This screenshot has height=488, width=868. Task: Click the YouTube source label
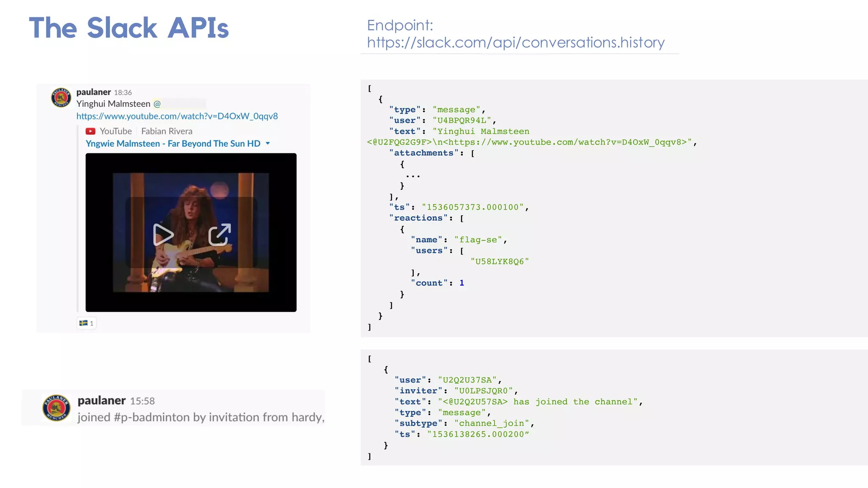point(116,131)
